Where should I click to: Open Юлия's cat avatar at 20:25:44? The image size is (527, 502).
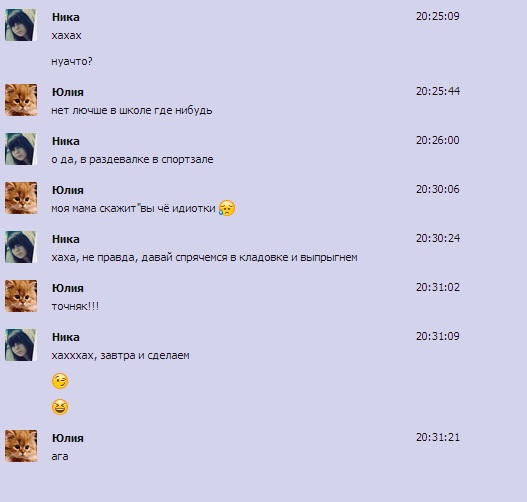(x=21, y=100)
